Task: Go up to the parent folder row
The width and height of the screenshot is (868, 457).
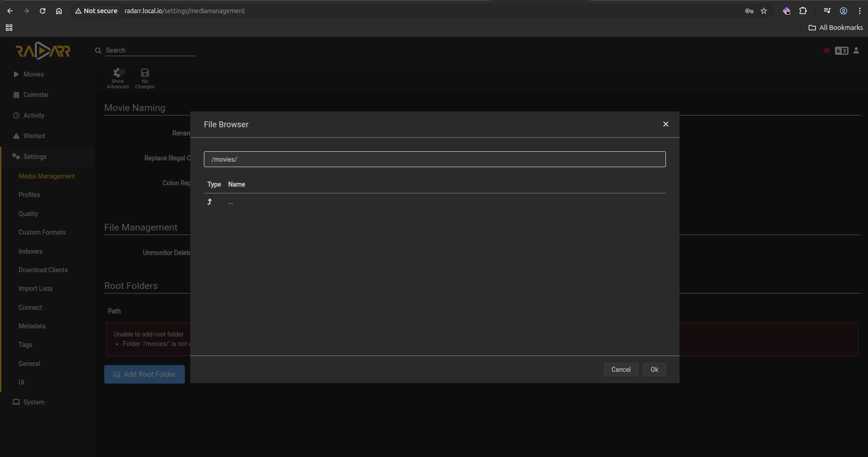Action: coord(434,202)
